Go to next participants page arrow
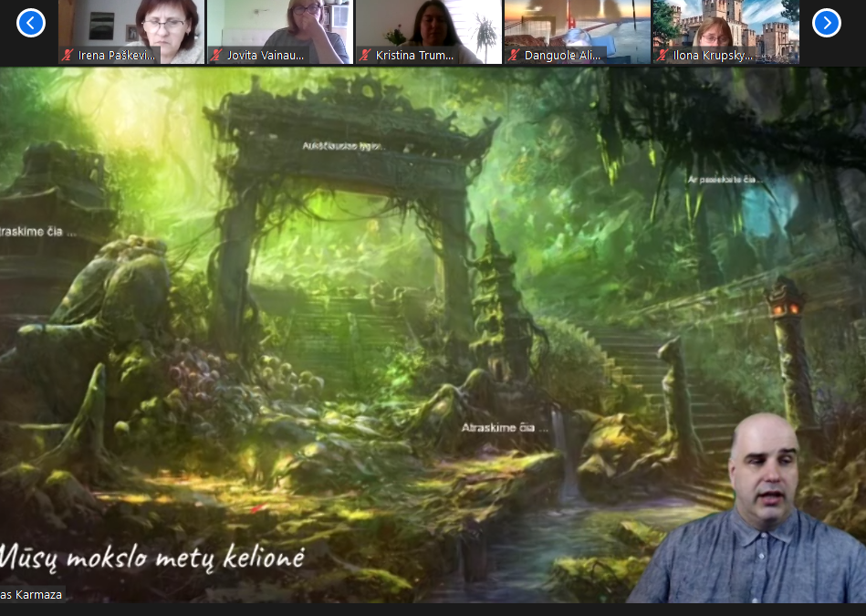 click(x=826, y=23)
